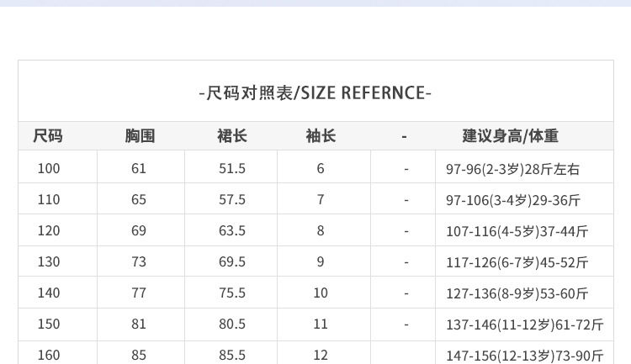The image size is (631, 364).
Task: Select the 尺码 column header
Action: (48, 135)
